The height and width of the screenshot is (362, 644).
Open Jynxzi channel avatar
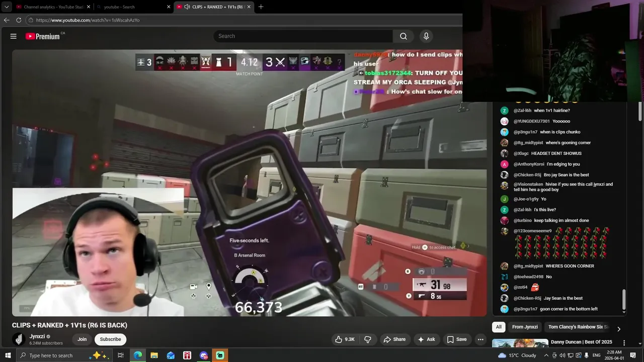(x=19, y=339)
